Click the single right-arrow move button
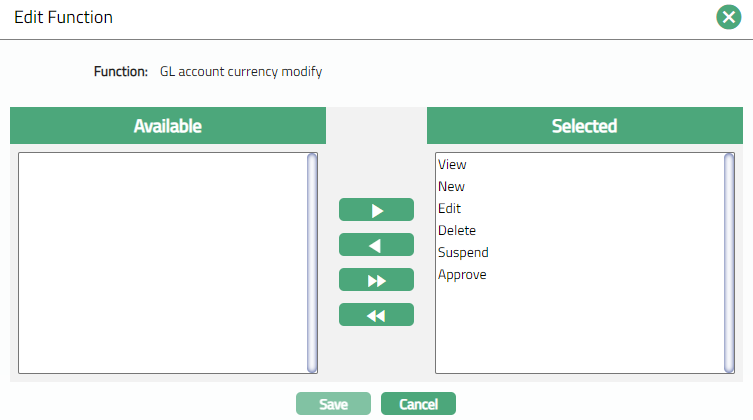The height and width of the screenshot is (420, 753). pyautogui.click(x=376, y=210)
